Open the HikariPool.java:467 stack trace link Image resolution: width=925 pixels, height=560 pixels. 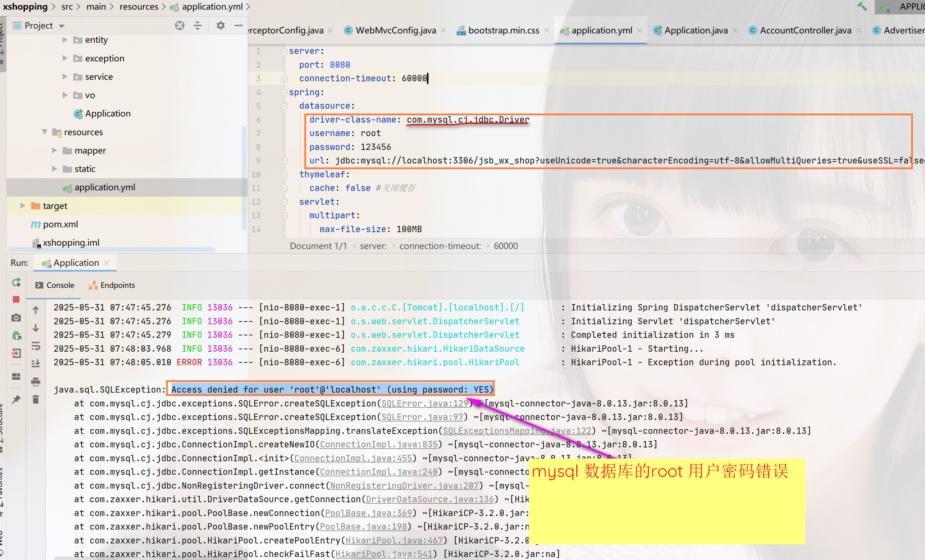pyautogui.click(x=394, y=540)
